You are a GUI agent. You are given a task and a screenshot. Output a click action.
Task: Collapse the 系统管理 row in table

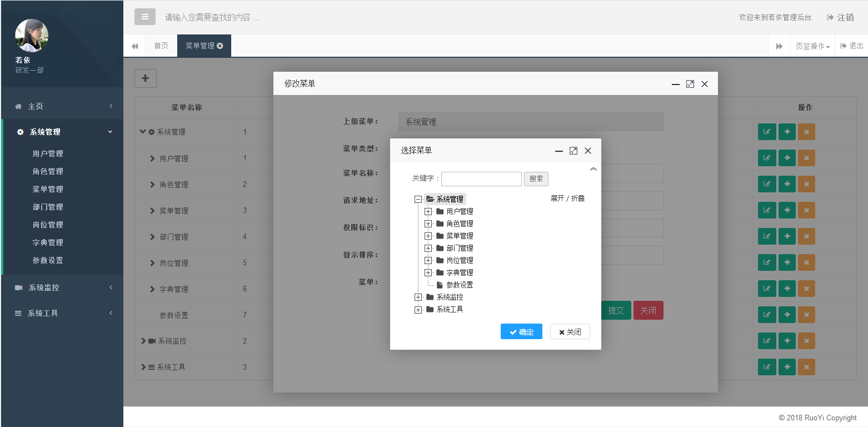[143, 132]
